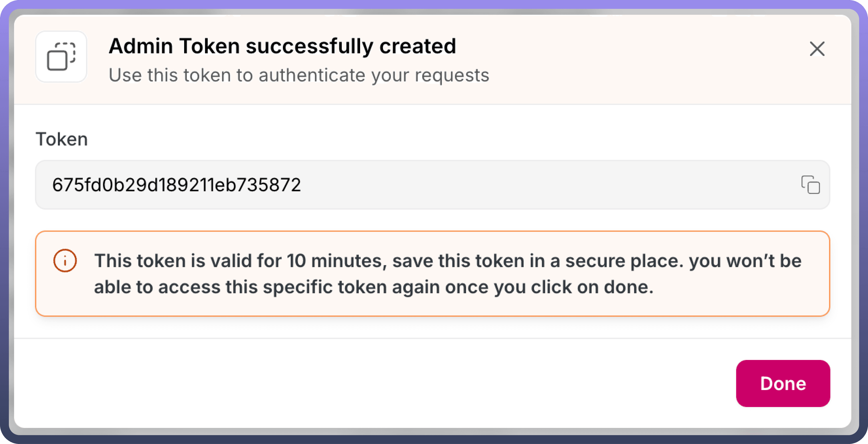Image resolution: width=868 pixels, height=444 pixels.
Task: Click the word "created" in the title
Action: (417, 46)
